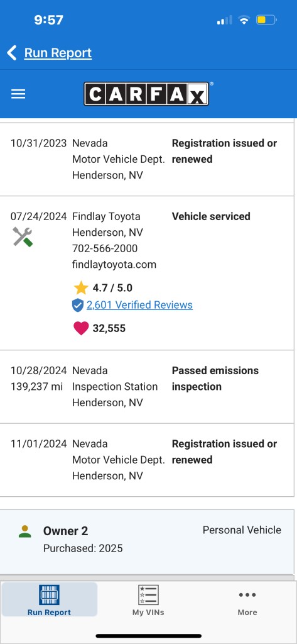Screen dimensions: 297x644
Task: Tap the Owner 2 person icon
Action: (x=24, y=531)
